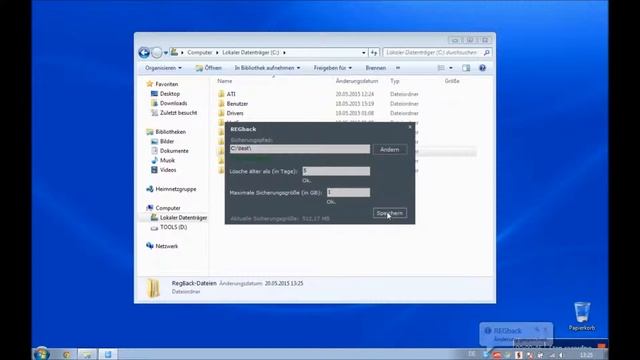Image resolution: width=640 pixels, height=360 pixels.
Task: Show more toolbar commands chevron
Action: click(398, 68)
